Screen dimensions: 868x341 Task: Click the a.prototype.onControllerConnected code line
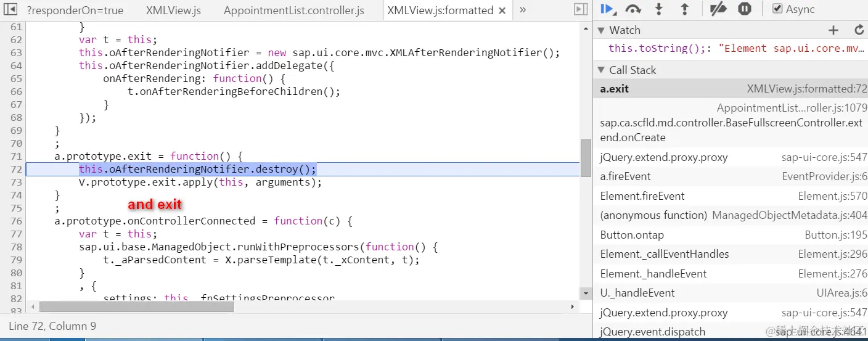point(203,221)
